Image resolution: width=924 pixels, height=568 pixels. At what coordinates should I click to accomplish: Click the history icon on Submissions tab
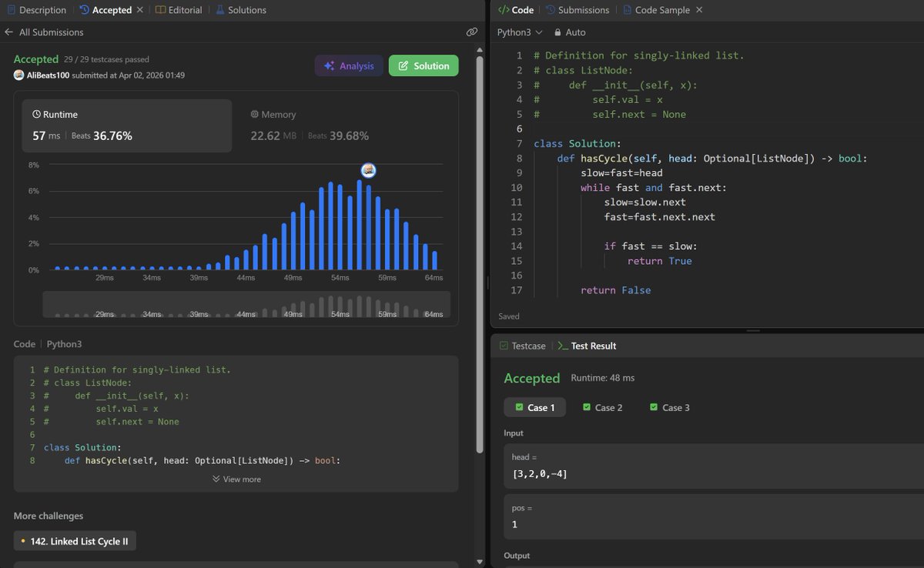point(551,10)
